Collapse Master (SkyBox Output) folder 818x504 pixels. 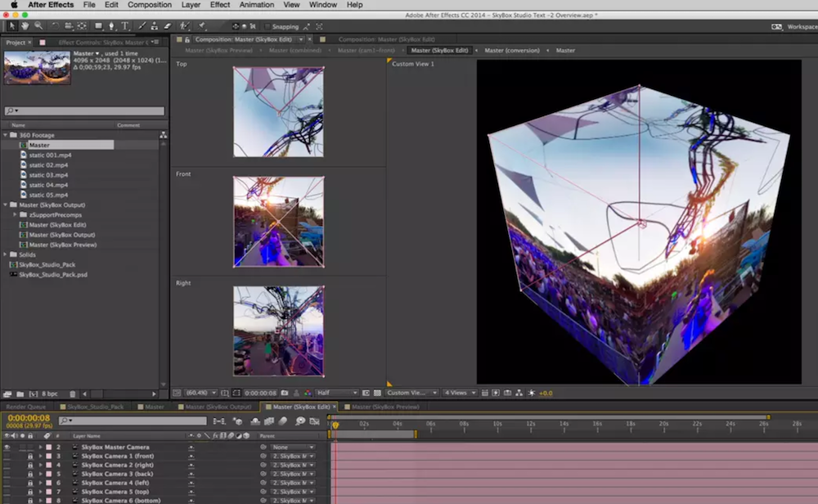click(5, 205)
